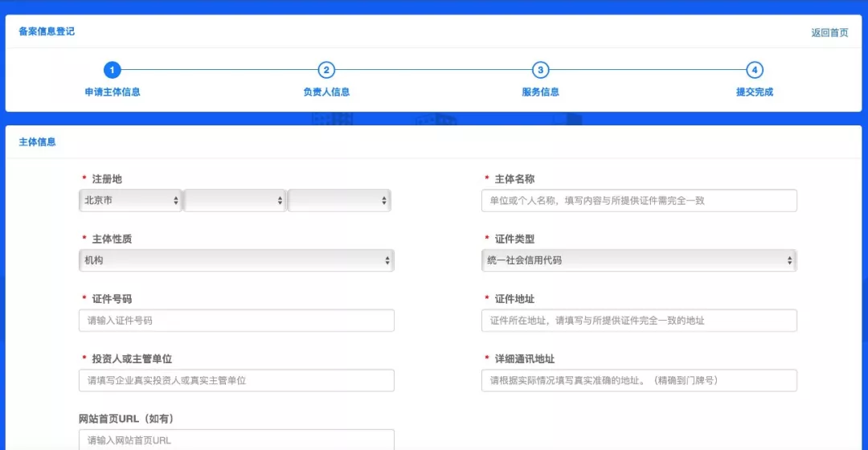Click the 主体名称 input field

click(x=638, y=200)
